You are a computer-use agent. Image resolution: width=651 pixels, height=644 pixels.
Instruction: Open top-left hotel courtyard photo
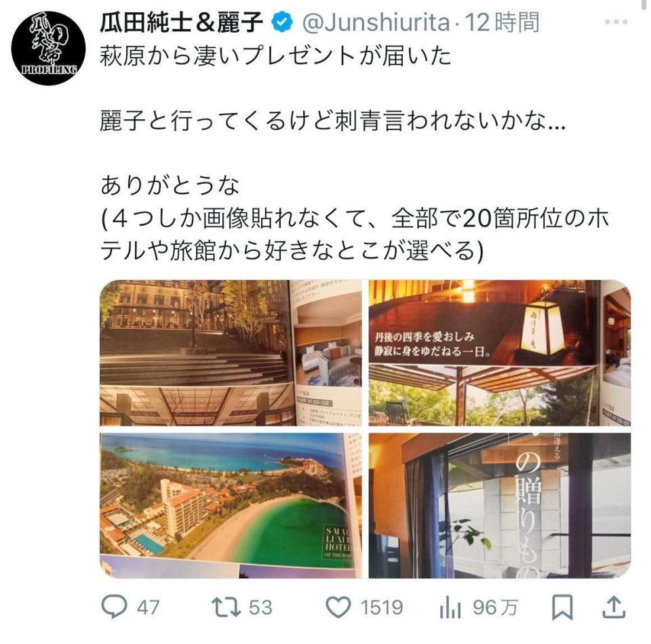(231, 353)
